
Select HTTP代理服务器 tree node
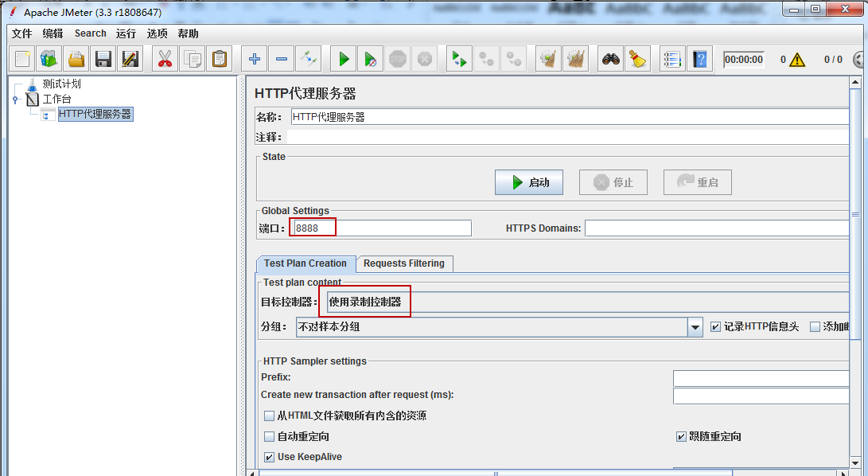point(95,114)
